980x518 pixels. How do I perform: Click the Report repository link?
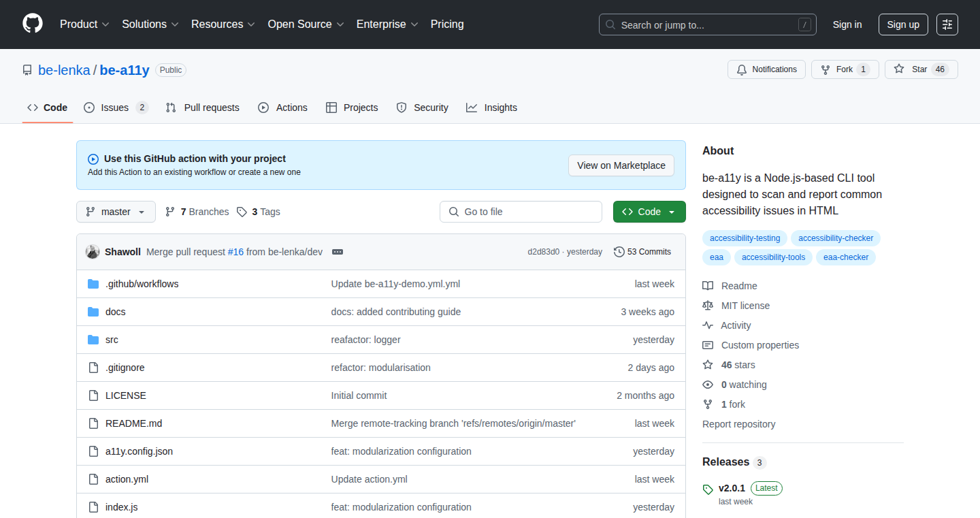click(739, 424)
